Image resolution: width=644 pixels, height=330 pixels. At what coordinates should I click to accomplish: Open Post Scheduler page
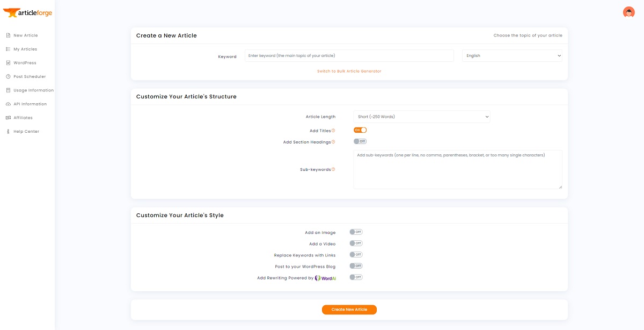pos(30,76)
